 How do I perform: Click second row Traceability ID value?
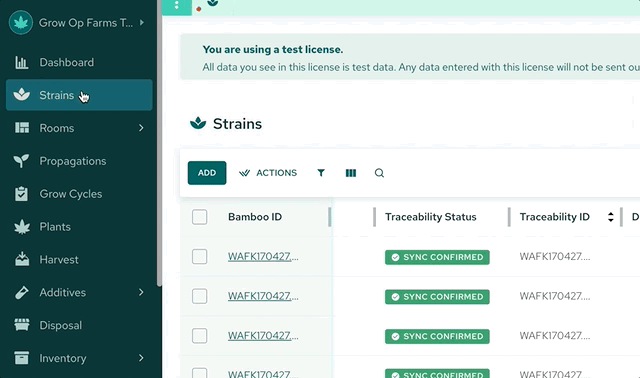click(555, 296)
